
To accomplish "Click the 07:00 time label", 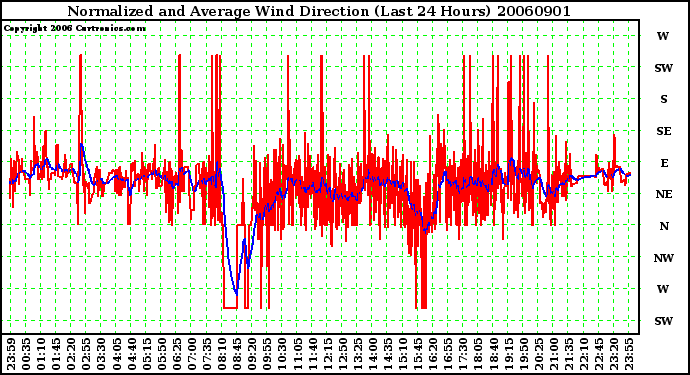I will click(x=191, y=354).
